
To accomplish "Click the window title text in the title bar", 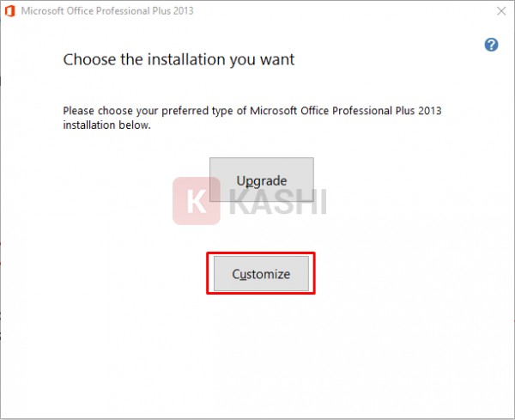I will coord(107,11).
